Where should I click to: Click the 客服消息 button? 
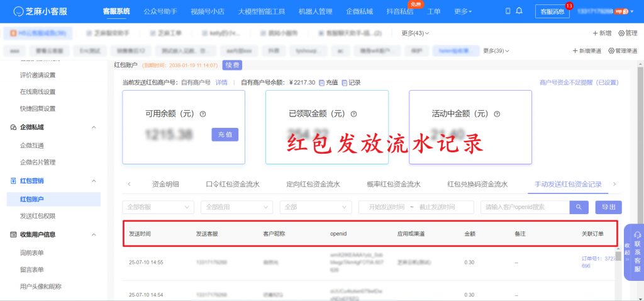click(x=552, y=11)
